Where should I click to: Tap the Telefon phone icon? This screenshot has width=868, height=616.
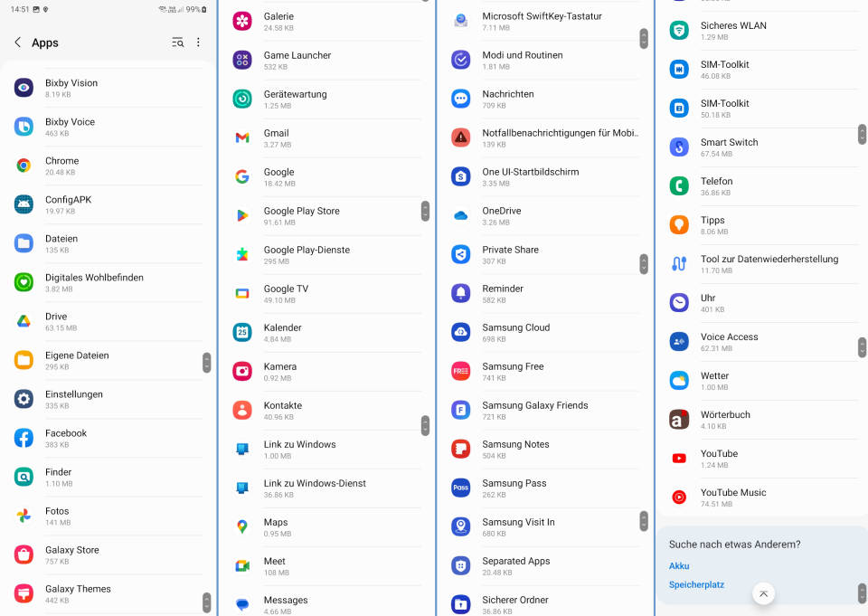point(679,185)
